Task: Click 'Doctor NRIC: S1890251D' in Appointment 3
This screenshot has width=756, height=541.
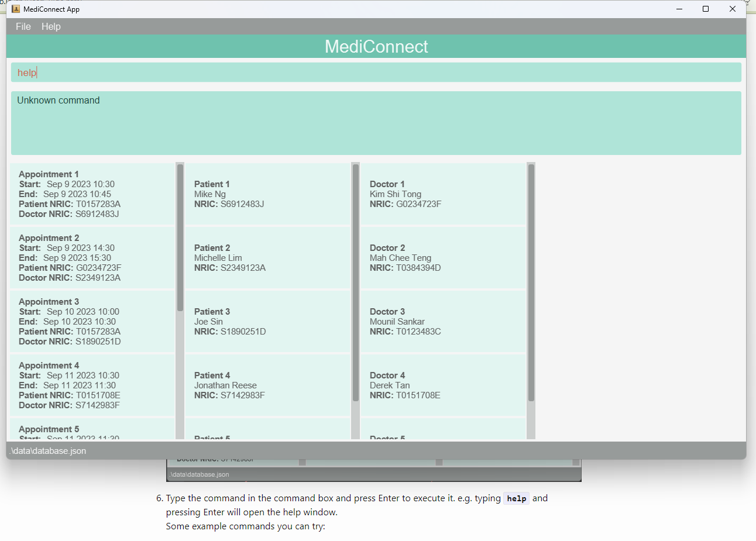Action: [70, 342]
